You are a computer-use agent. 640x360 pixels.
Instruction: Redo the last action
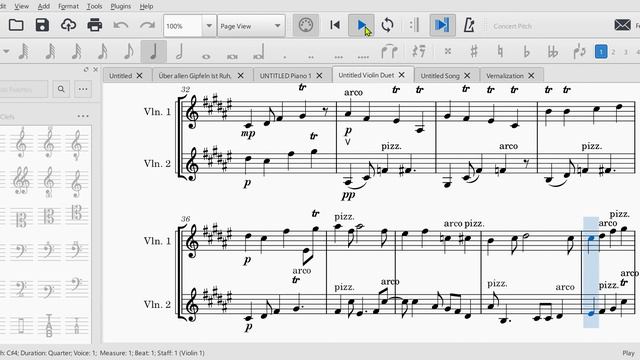147,25
